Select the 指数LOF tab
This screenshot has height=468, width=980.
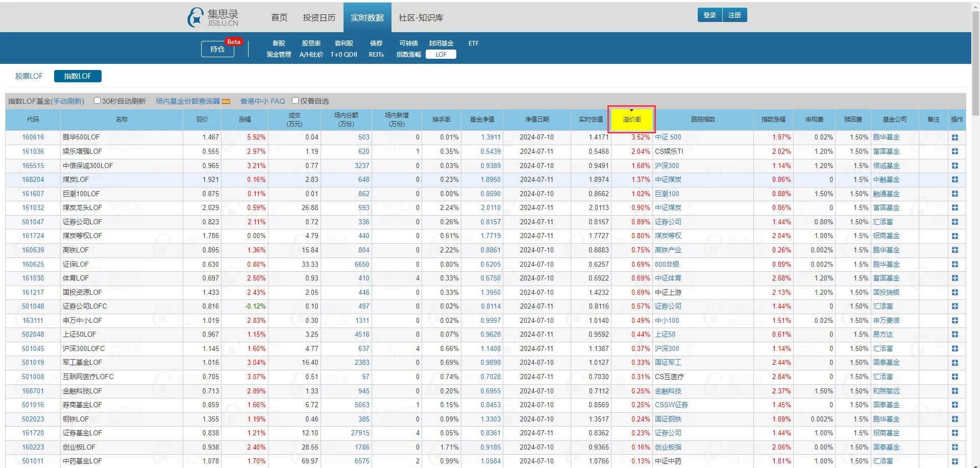coord(78,76)
